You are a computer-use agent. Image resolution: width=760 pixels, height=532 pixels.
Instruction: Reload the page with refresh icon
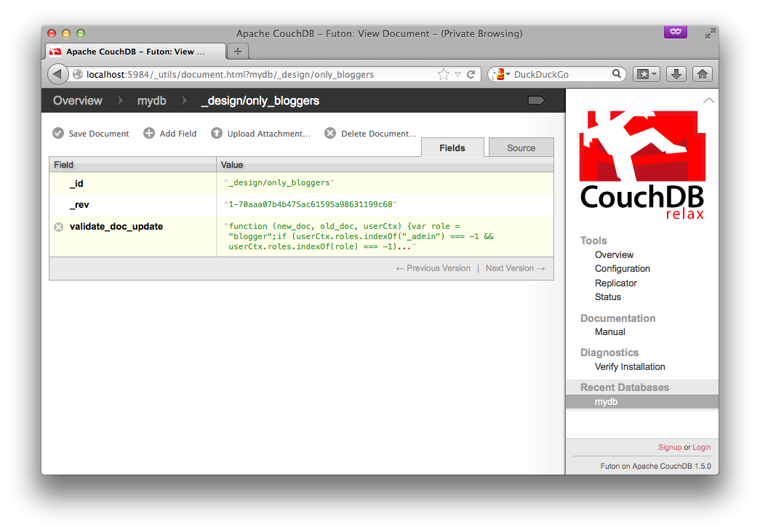471,74
